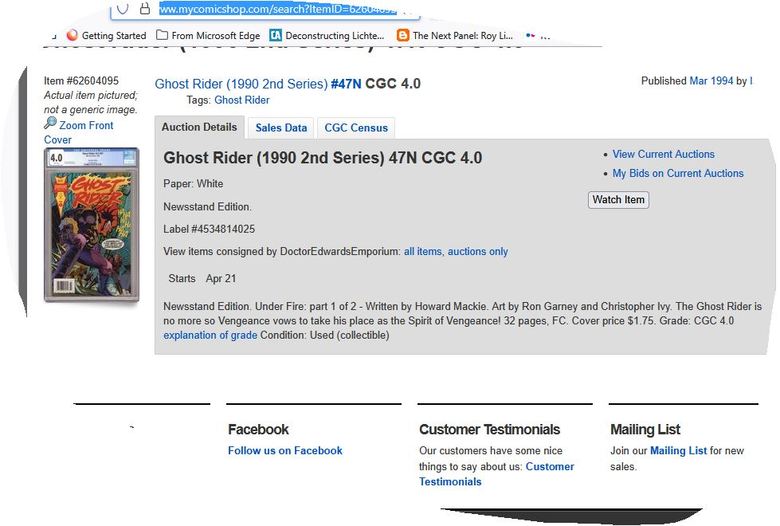
Task: Click the Ghost Rider tag link
Action: 242,100
